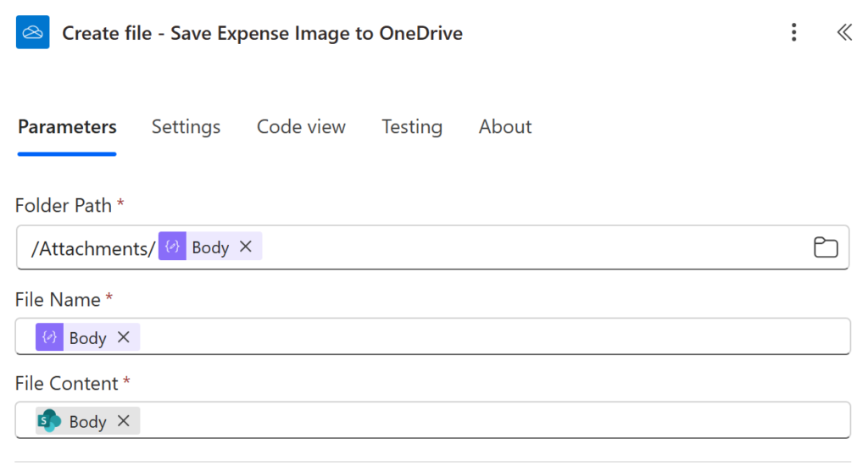This screenshot has width=868, height=466.
Task: Remove the Body token from Folder Path
Action: click(x=246, y=247)
